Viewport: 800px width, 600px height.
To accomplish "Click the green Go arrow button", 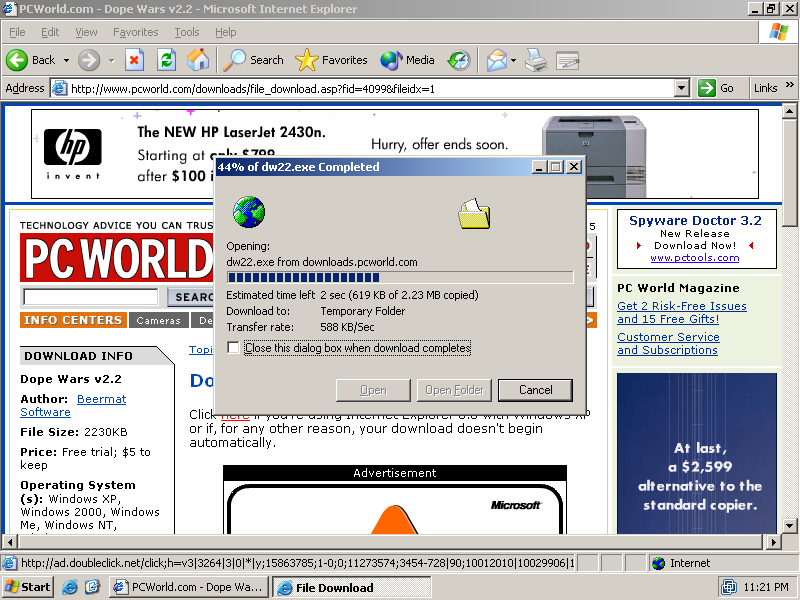I will pos(707,88).
